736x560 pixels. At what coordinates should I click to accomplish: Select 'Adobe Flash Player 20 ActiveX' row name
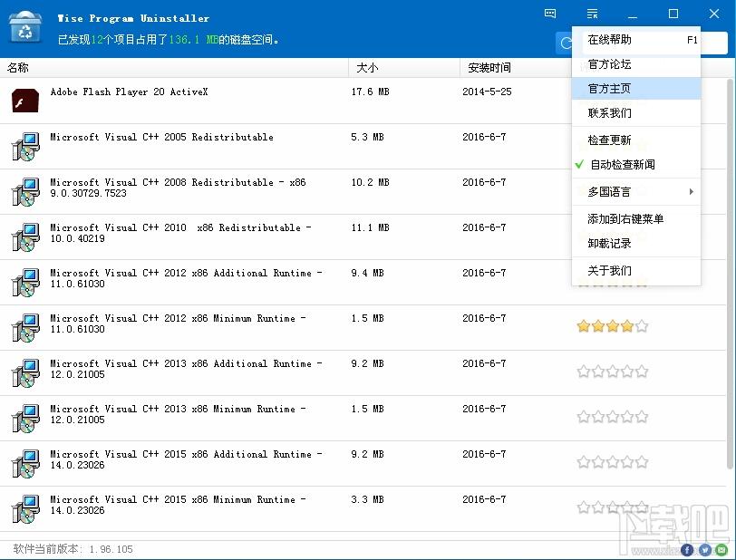click(129, 92)
